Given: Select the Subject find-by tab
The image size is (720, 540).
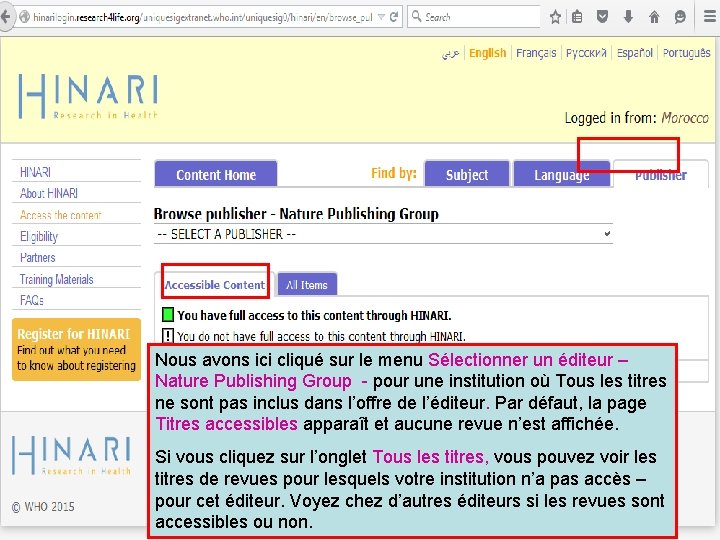Looking at the screenshot, I should (x=467, y=174).
